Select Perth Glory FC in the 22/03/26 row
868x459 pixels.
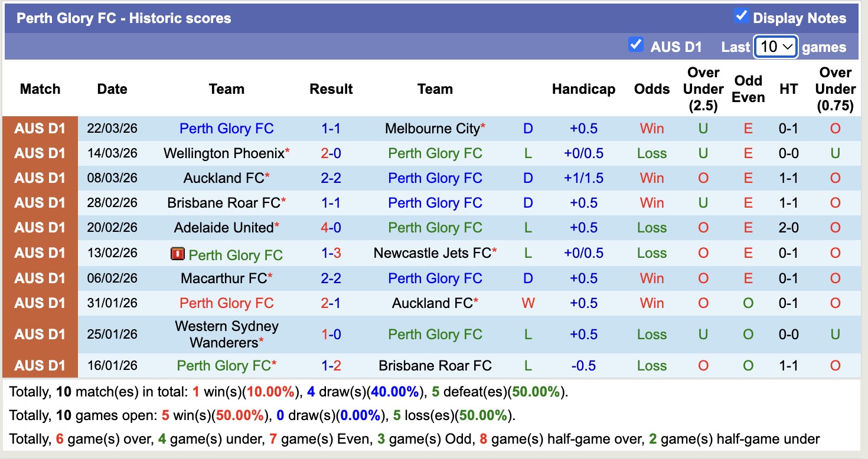[226, 128]
